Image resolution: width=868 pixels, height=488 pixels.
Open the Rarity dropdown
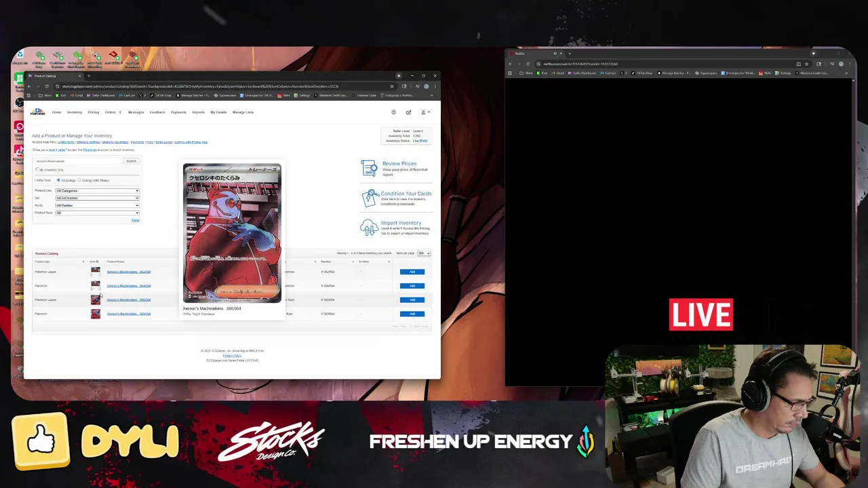[x=98, y=205]
